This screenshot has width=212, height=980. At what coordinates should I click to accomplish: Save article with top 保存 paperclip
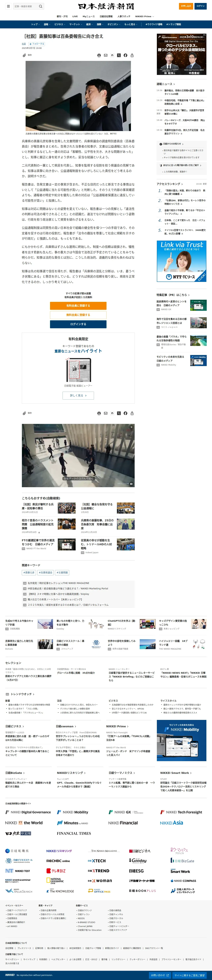27,55
